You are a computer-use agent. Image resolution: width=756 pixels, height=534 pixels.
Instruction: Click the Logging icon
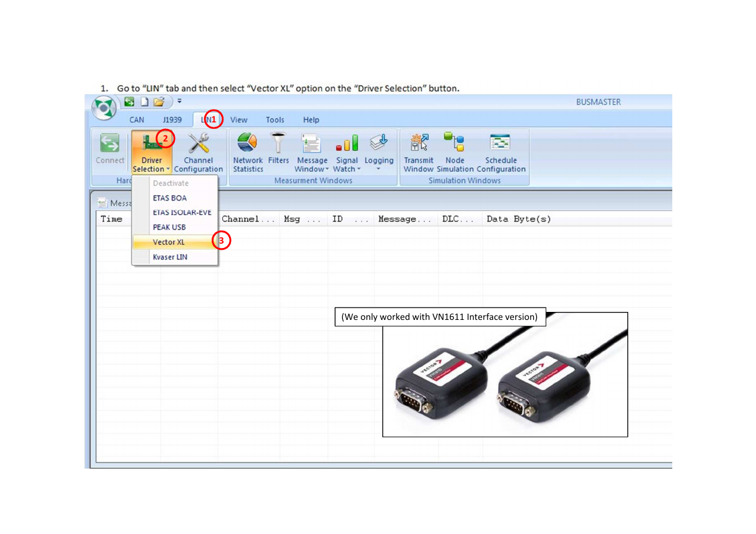pyautogui.click(x=379, y=143)
